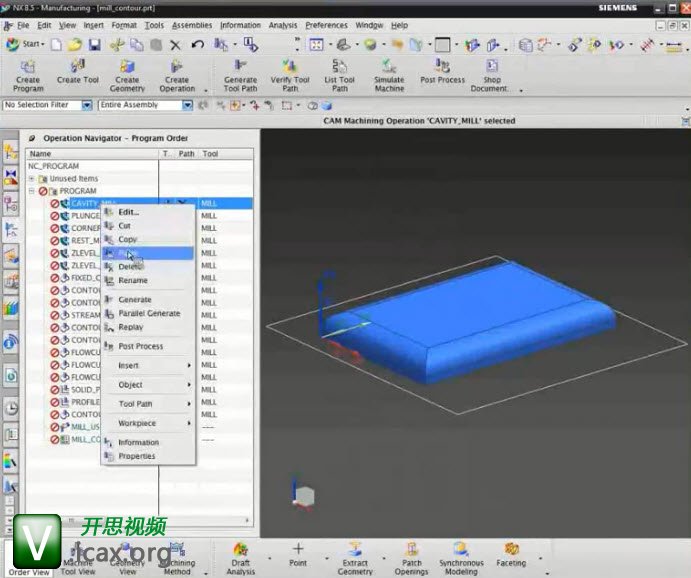Expand the Unused Items tree node
This screenshot has height=578, width=691.
32,178
